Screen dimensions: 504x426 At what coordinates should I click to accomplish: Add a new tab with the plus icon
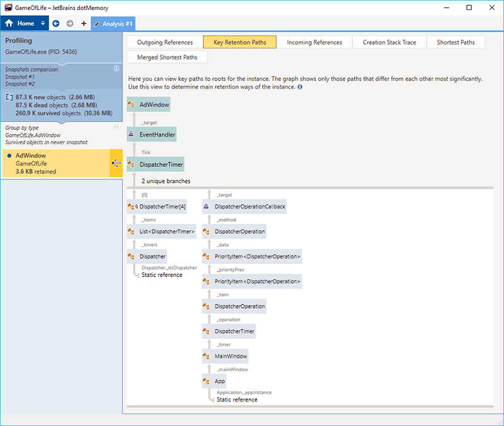84,23
